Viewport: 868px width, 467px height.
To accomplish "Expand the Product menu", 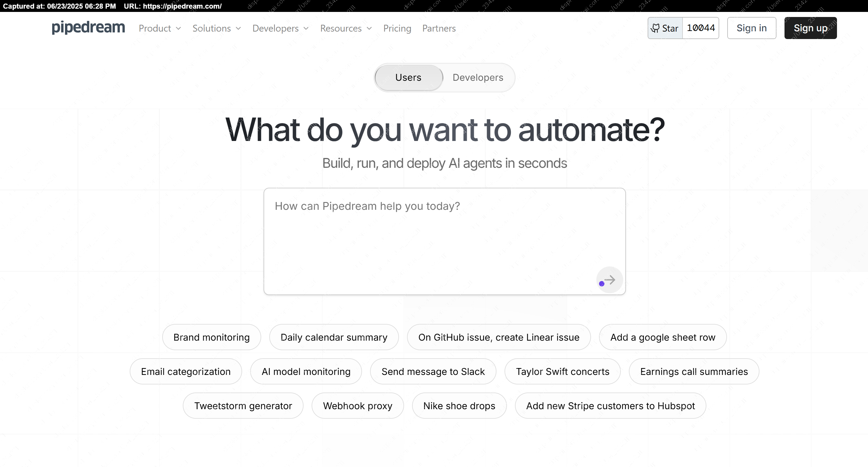I will click(x=160, y=28).
